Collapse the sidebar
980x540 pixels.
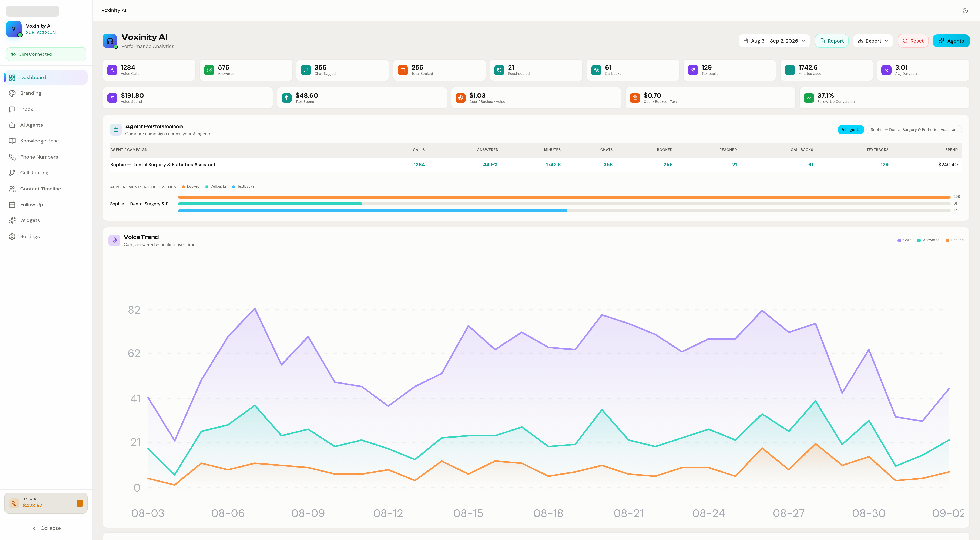point(46,528)
